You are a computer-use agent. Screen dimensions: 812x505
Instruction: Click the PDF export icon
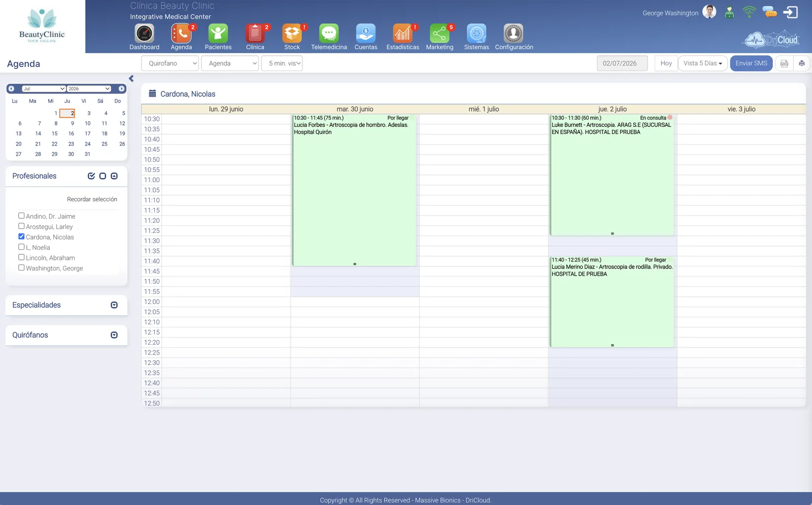click(x=784, y=63)
